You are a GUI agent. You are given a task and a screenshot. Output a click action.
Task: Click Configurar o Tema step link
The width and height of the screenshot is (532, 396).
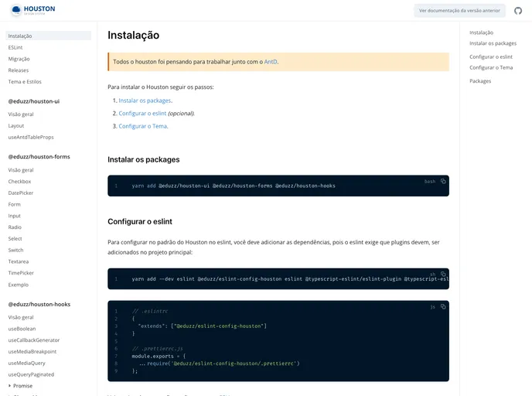142,126
